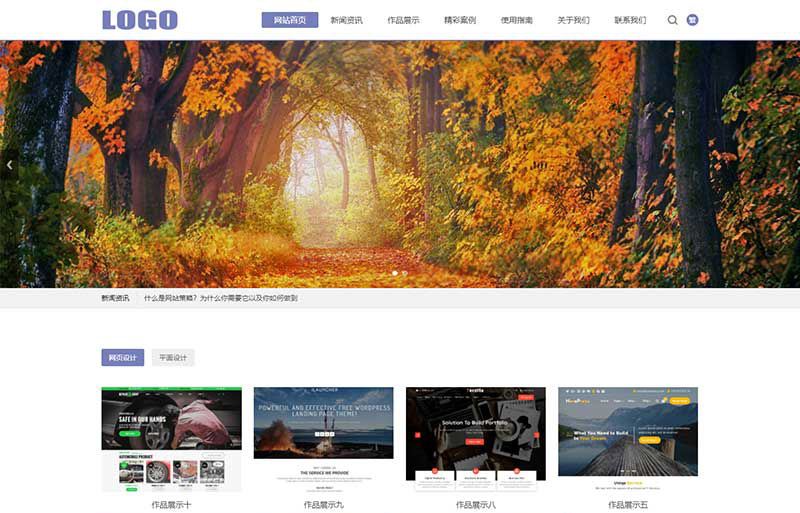Viewport: 800px width, 513px height.
Task: Open the 关于我们 menu item
Action: coord(573,20)
